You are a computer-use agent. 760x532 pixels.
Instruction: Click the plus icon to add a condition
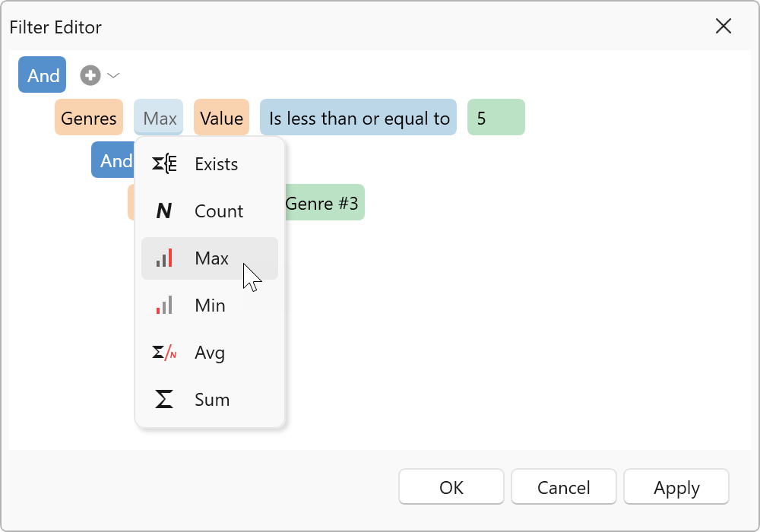click(90, 74)
